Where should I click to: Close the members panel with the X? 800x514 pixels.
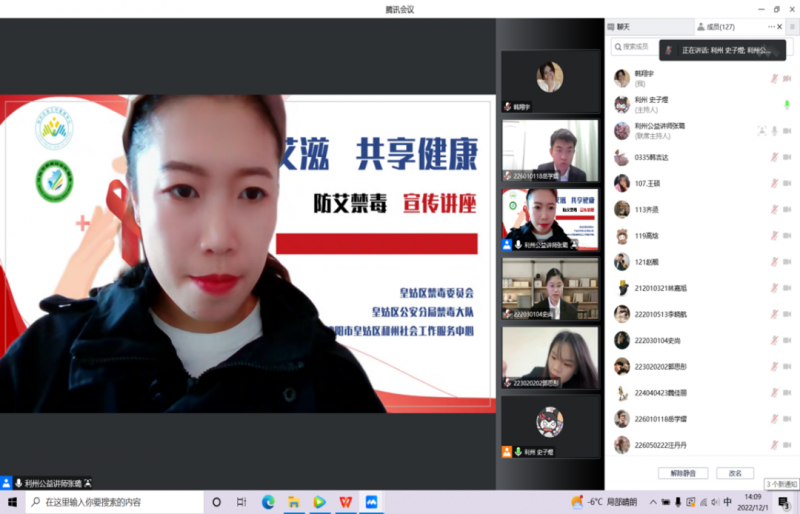780,27
